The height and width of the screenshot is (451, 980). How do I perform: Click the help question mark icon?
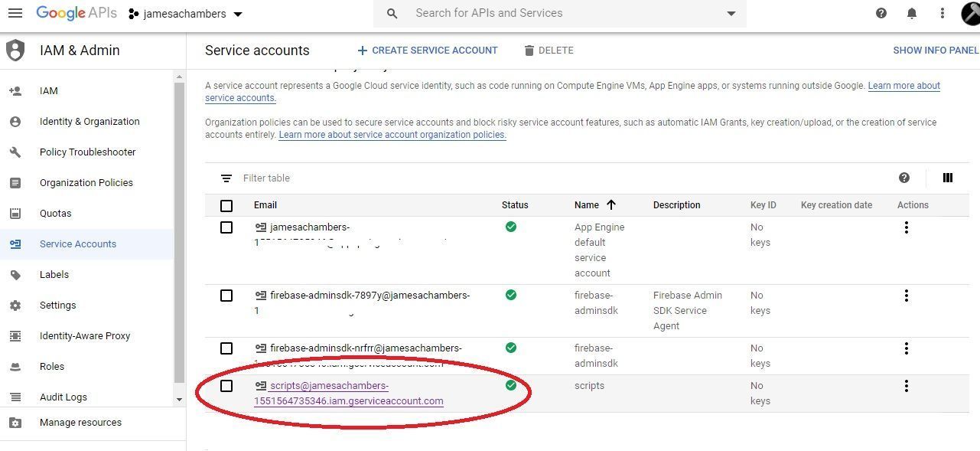click(x=881, y=13)
